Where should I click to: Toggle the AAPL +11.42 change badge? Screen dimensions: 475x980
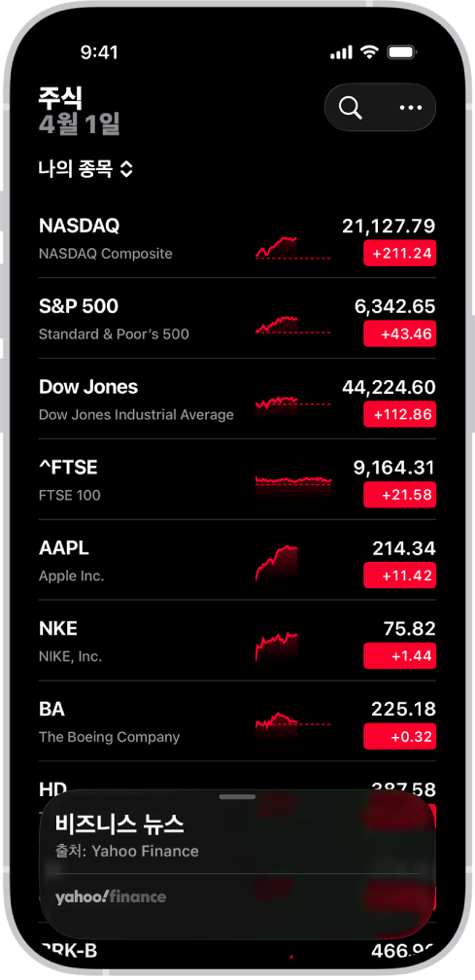point(399,576)
